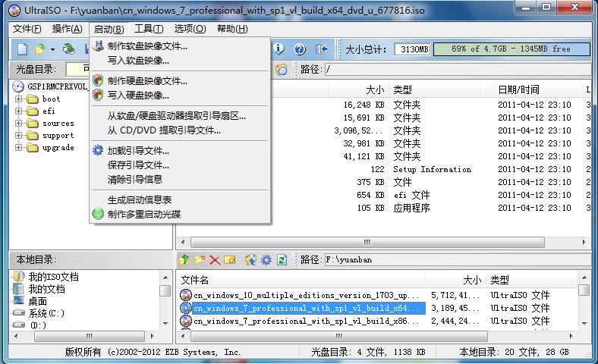
Task: Click the green disc icon beside 制作多重启动光碟
Action: 98,214
